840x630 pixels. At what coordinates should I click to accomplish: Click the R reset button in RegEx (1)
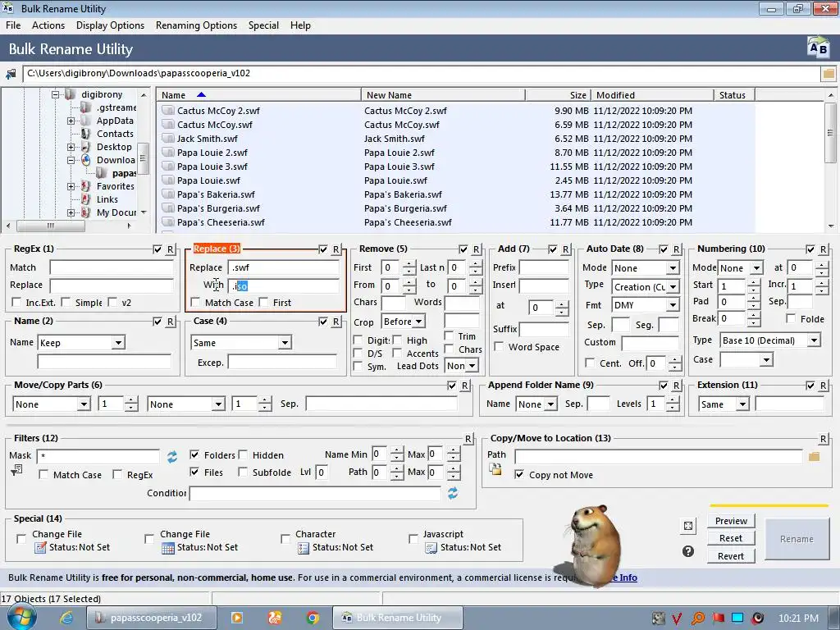tap(170, 249)
